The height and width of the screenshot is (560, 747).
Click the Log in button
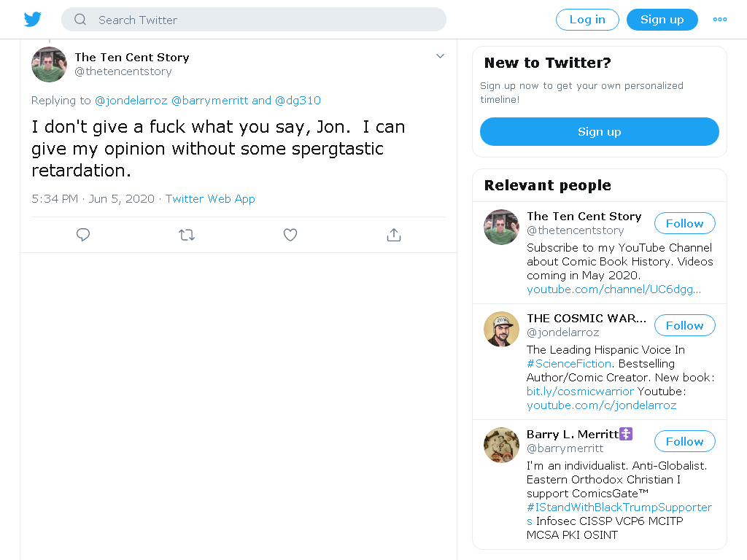pos(587,20)
